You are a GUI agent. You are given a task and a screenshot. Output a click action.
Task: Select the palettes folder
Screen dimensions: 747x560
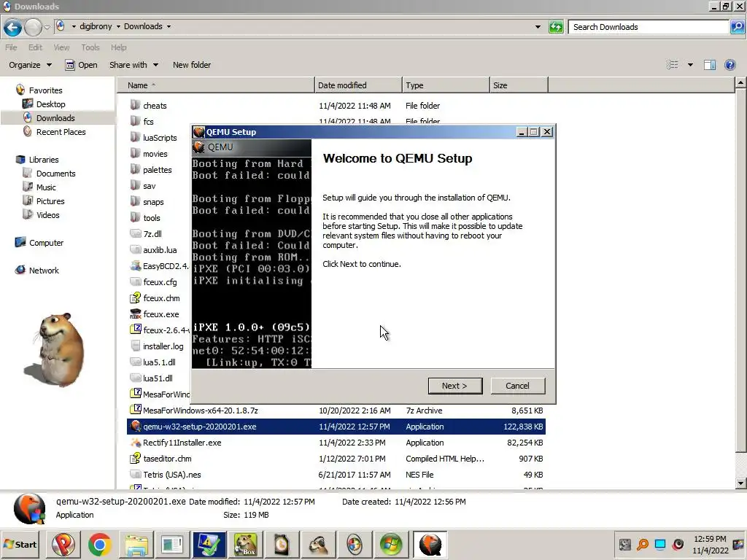(158, 169)
